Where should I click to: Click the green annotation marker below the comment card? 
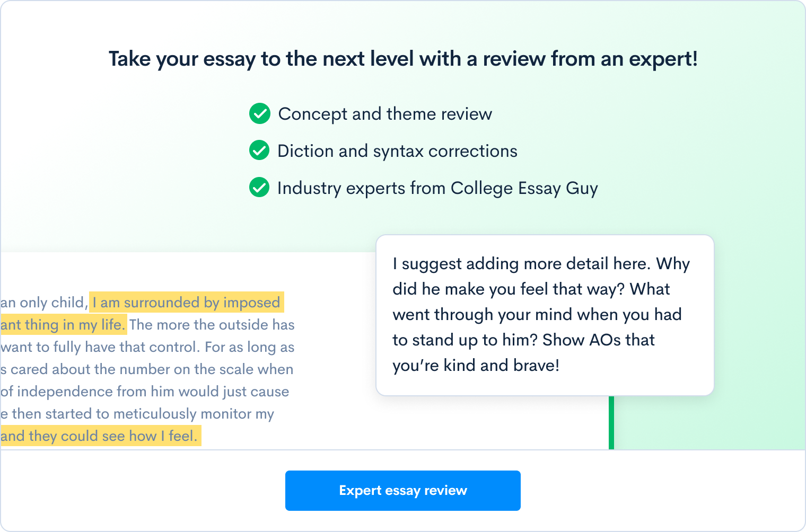(611, 421)
